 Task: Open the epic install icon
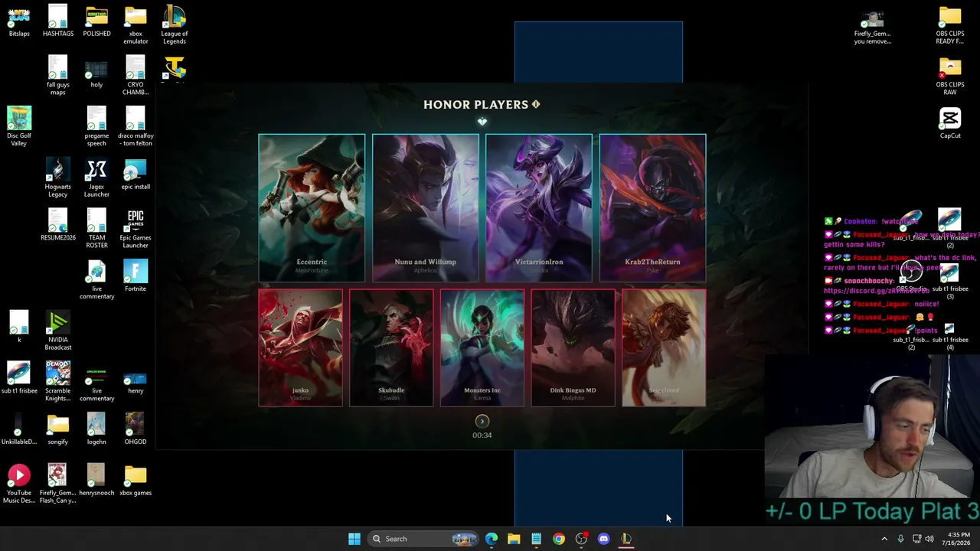pos(136,174)
